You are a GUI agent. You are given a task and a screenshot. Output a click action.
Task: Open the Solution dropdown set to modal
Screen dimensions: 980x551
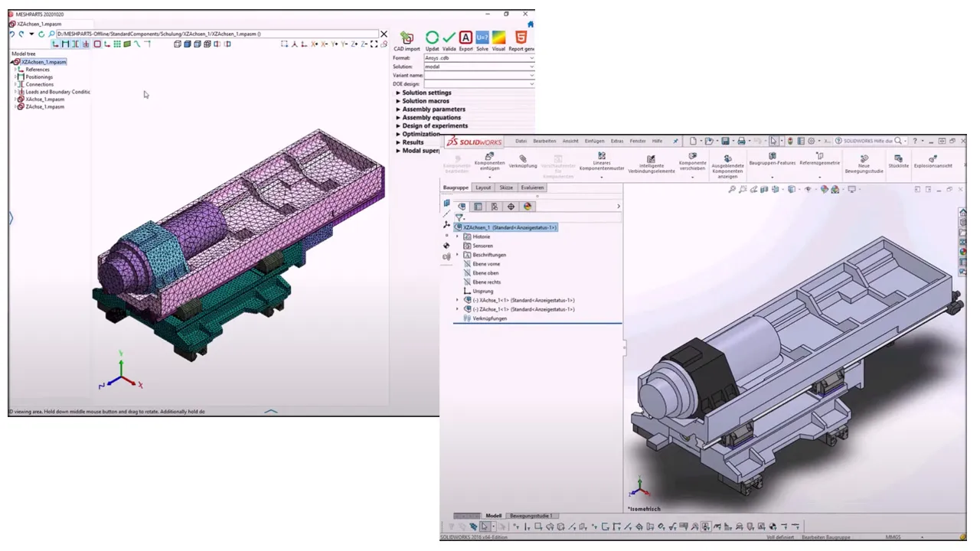(x=478, y=67)
